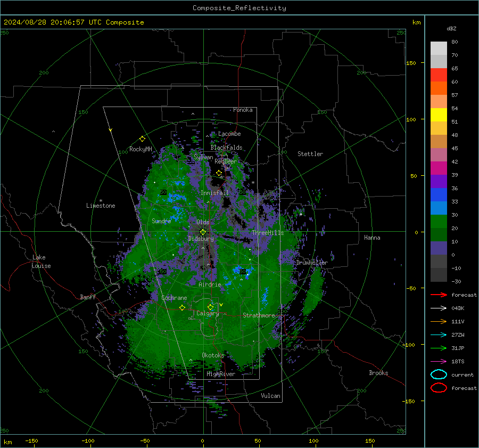This screenshot has width=479, height=448.
Task: Click the Drumheller town label
Action: point(312,263)
